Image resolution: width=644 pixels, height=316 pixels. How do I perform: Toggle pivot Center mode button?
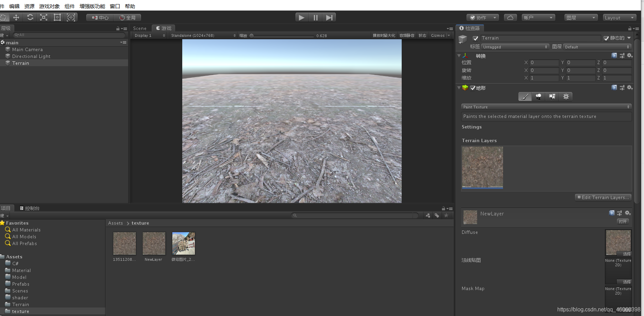pyautogui.click(x=100, y=18)
